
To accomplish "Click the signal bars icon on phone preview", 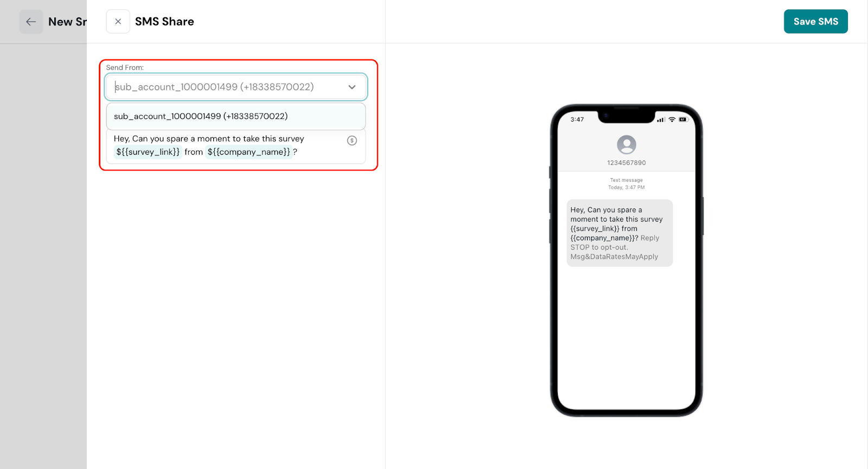I will click(661, 119).
